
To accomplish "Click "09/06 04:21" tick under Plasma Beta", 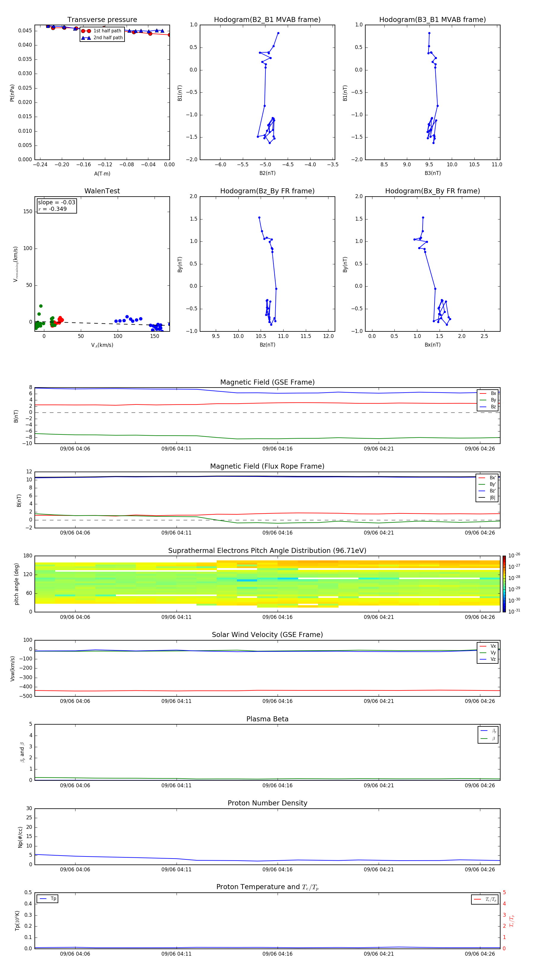I will point(378,785).
